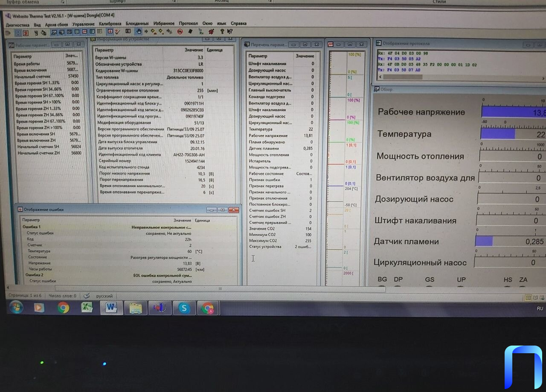
Task: Click Число слов: 0 in status bar
Action: 62,296
